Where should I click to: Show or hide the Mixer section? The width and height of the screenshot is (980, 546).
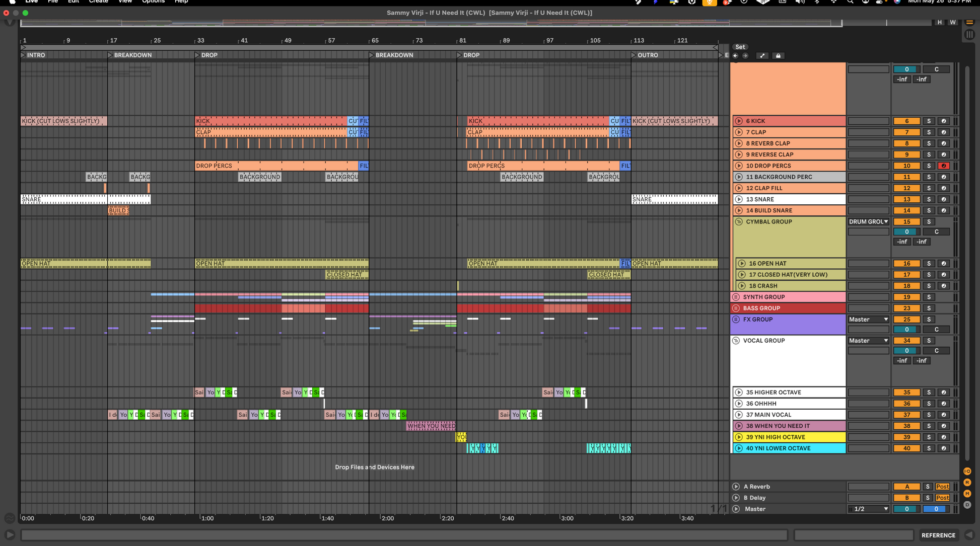[x=967, y=494]
